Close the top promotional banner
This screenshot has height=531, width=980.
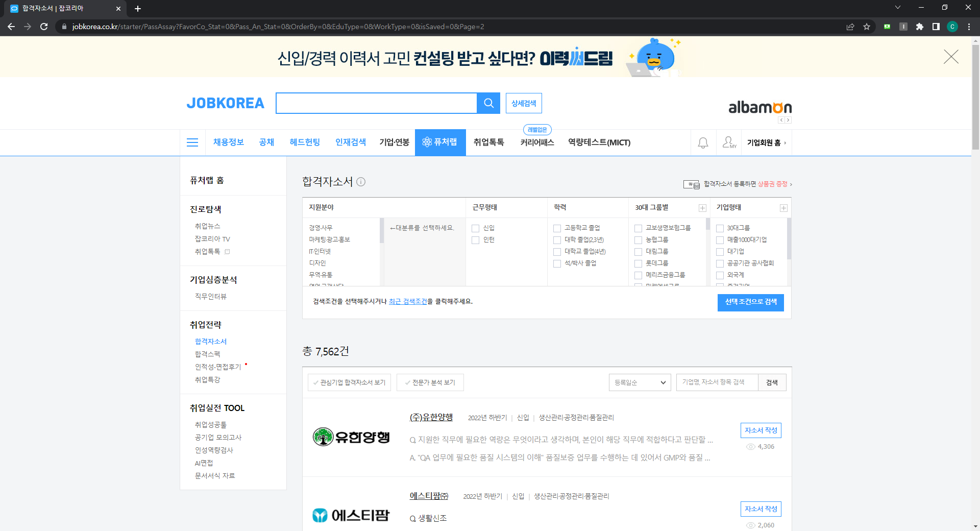pyautogui.click(x=951, y=57)
